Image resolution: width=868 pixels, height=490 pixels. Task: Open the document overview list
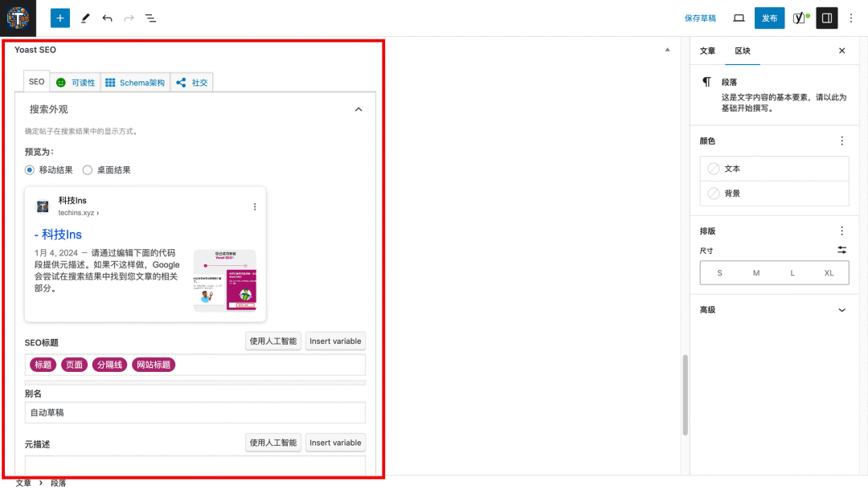[x=150, y=18]
